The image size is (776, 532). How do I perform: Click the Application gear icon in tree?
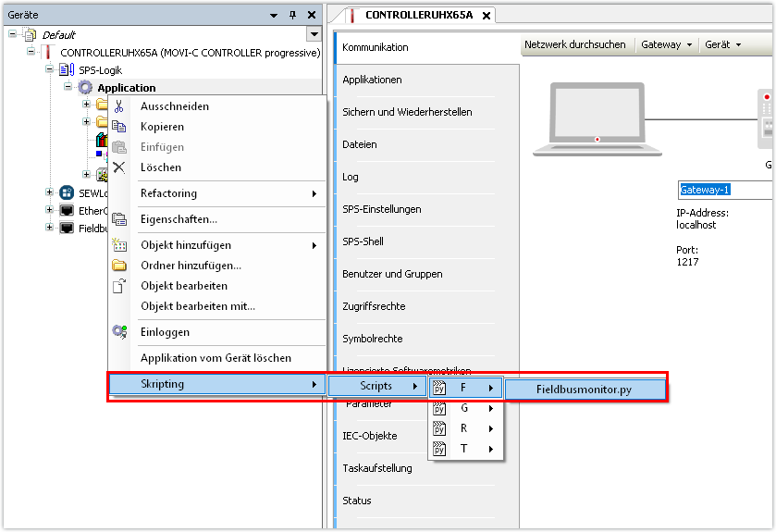tap(85, 88)
